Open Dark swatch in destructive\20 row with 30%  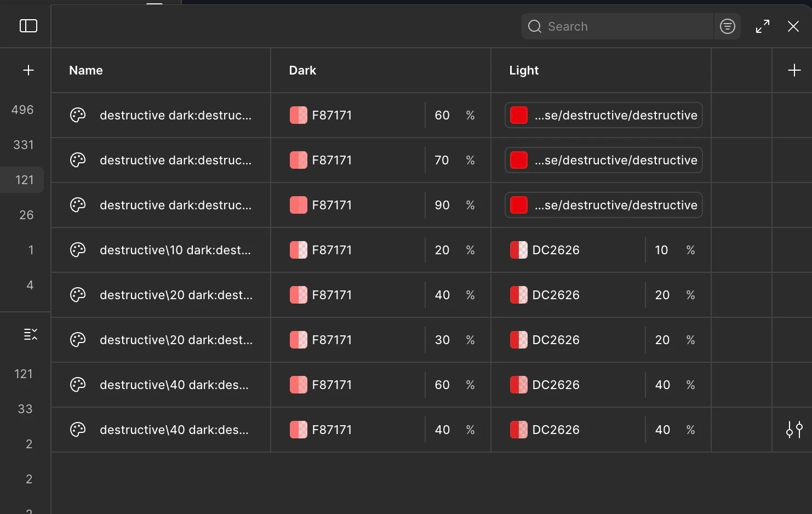299,340
